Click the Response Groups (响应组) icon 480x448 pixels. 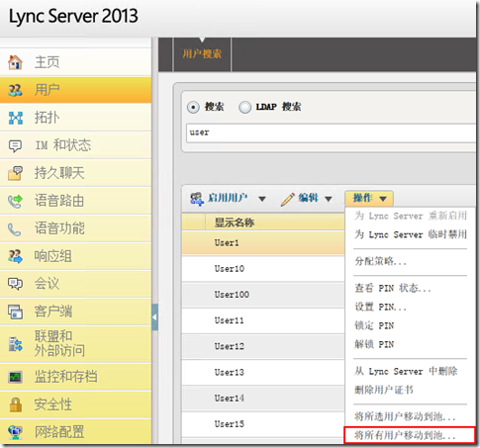point(15,256)
